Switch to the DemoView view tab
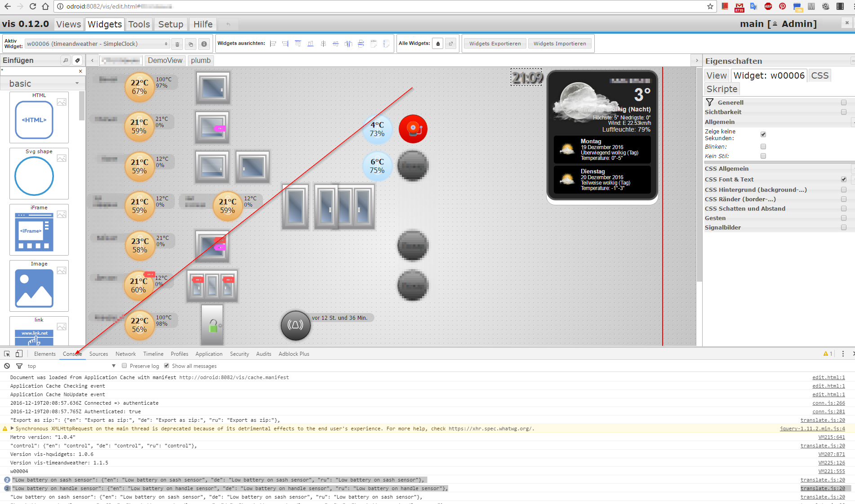 coord(165,60)
